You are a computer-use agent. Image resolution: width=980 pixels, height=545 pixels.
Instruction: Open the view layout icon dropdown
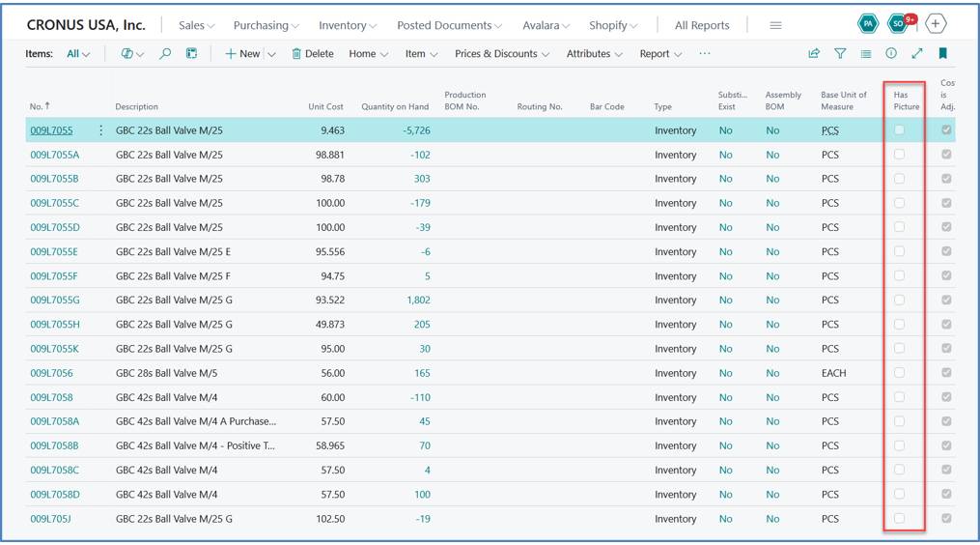132,54
